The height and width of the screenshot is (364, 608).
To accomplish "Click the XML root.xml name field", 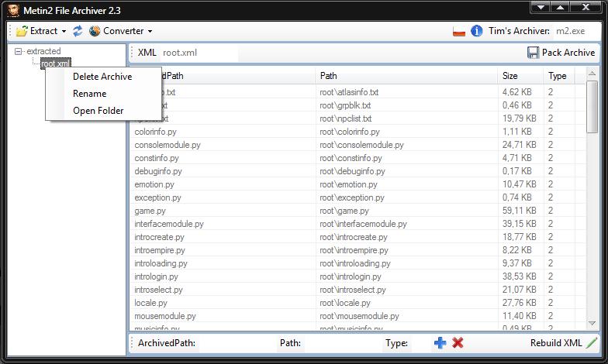I will pyautogui.click(x=199, y=53).
